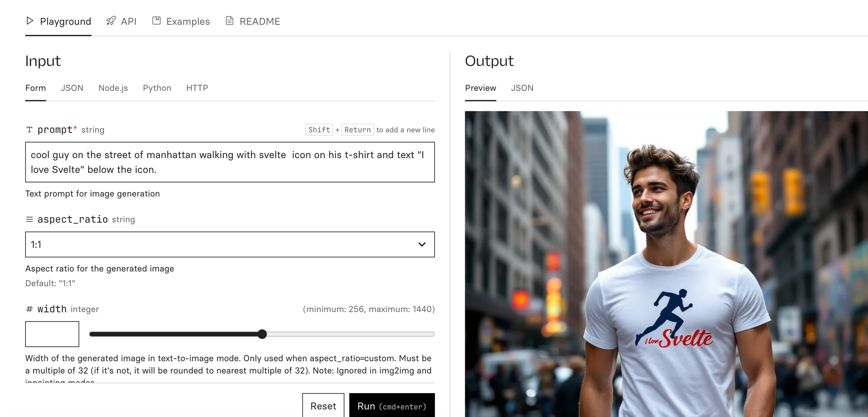
Task: Click the text-type icon beside prompt
Action: 30,130
